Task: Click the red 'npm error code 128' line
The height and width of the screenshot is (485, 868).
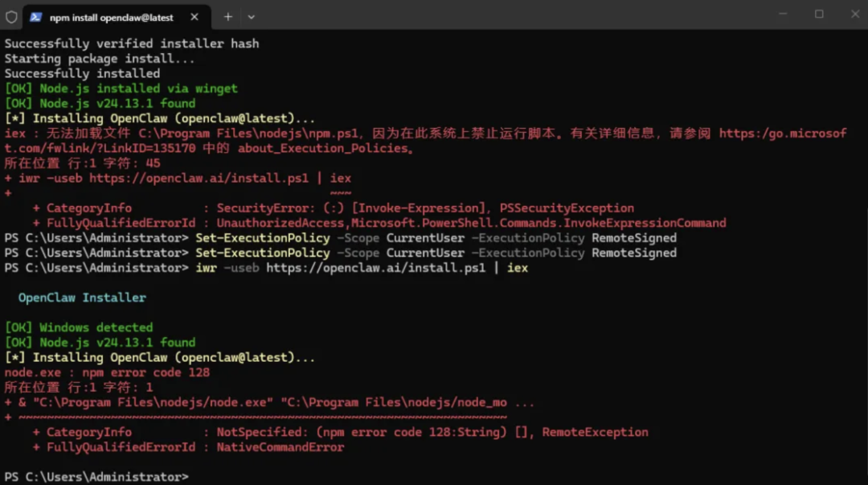Action: coord(107,372)
